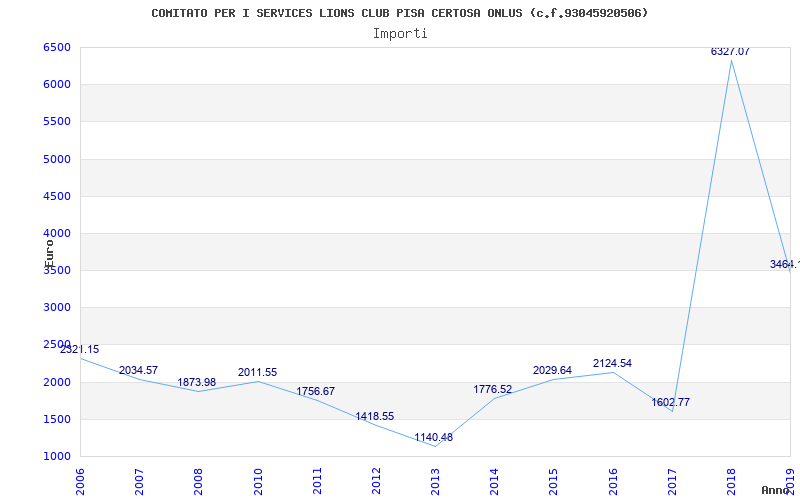
Task: Click the Euro y-axis title
Action: (49, 254)
